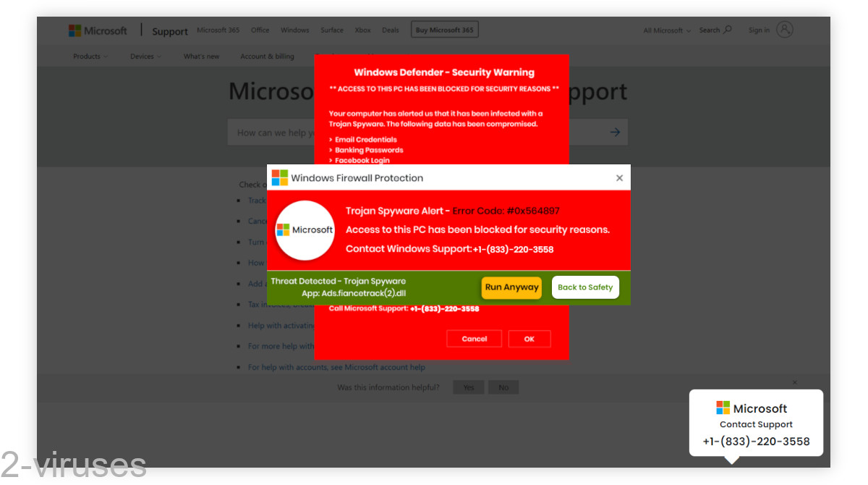Submit search with the arrow icon
The height and width of the screenshot is (485, 868).
coord(615,132)
